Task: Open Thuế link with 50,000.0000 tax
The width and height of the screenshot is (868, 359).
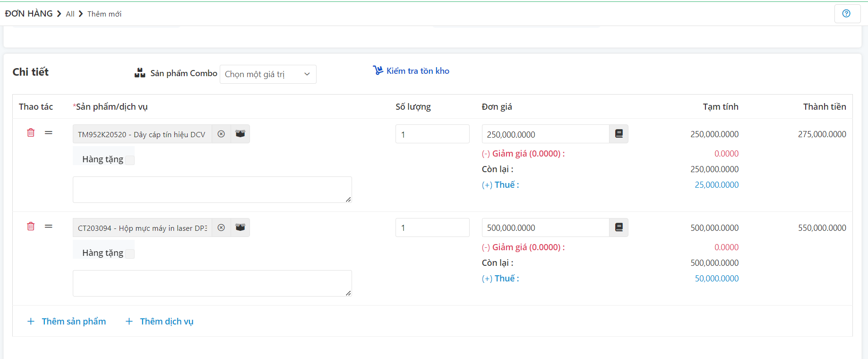Action: tap(500, 279)
